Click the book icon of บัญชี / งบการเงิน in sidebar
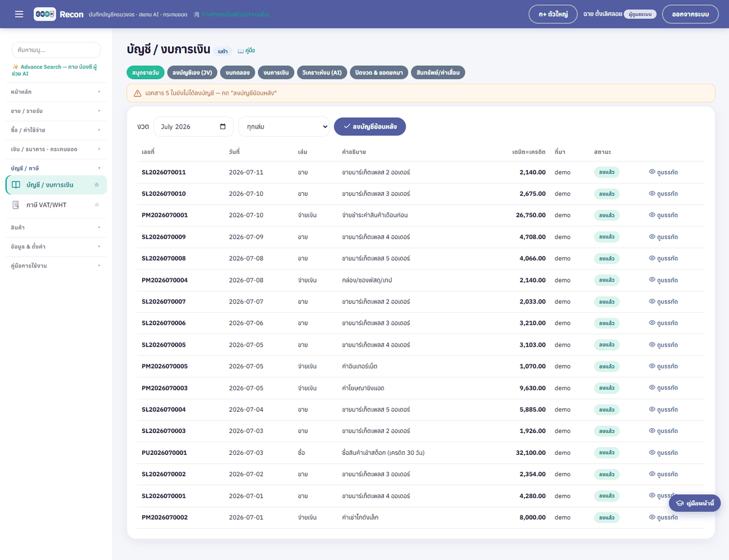 click(16, 185)
